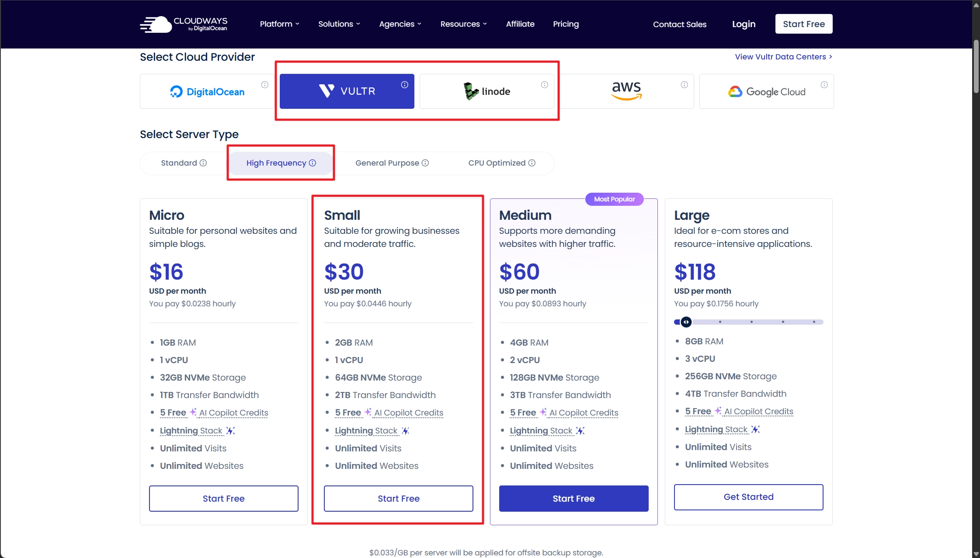Click info icon next to Standard
980x558 pixels.
[x=203, y=163]
